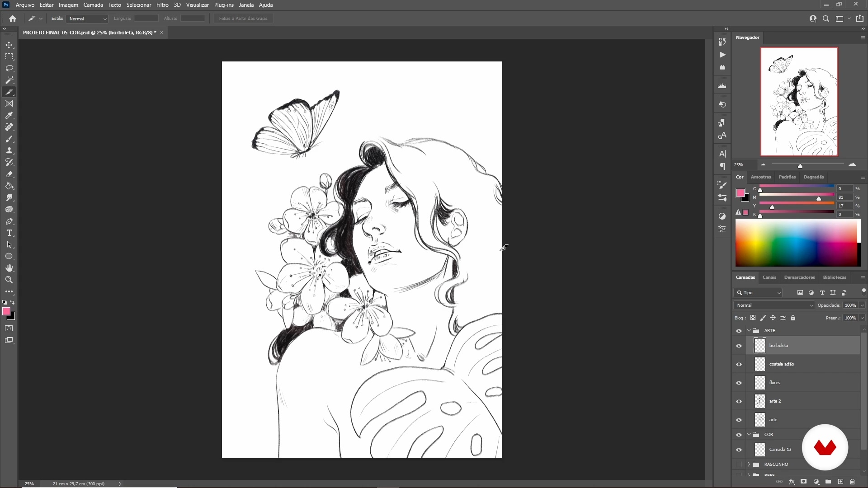Collapse the ARTE group

(749, 331)
